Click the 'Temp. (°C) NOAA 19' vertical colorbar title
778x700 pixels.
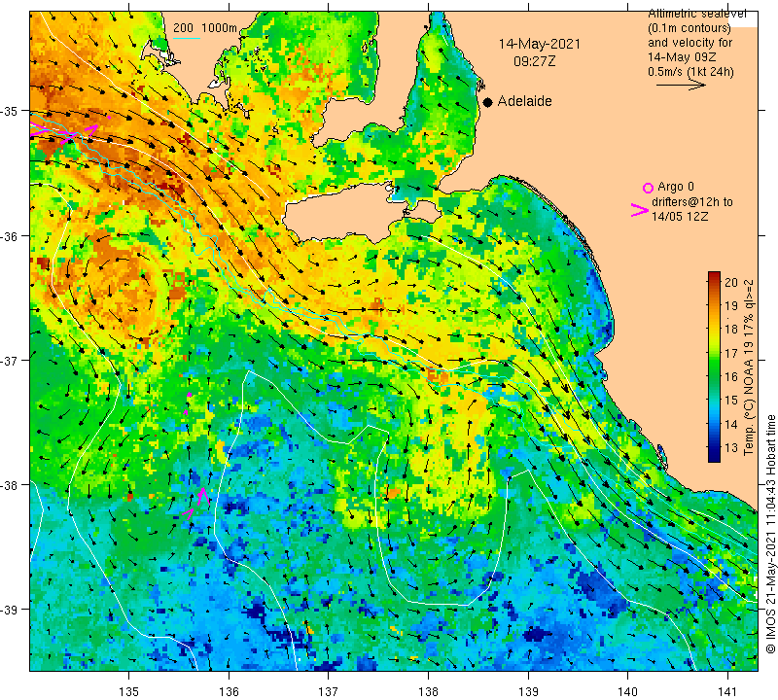tap(749, 397)
